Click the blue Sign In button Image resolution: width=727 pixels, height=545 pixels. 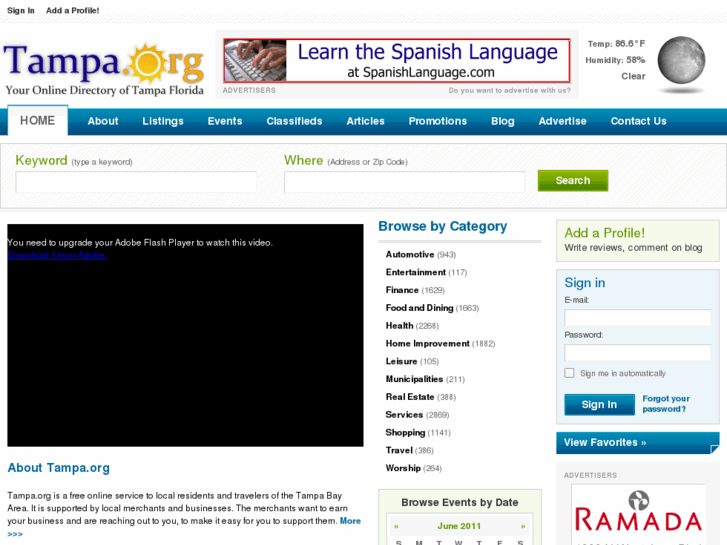599,404
